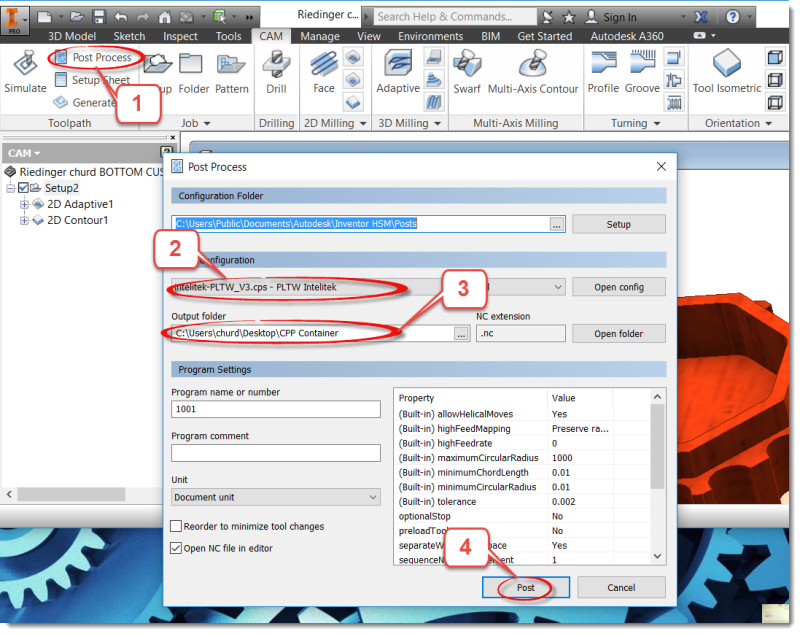The height and width of the screenshot is (634, 800).
Task: Select the Drill tool icon
Action: tap(276, 70)
